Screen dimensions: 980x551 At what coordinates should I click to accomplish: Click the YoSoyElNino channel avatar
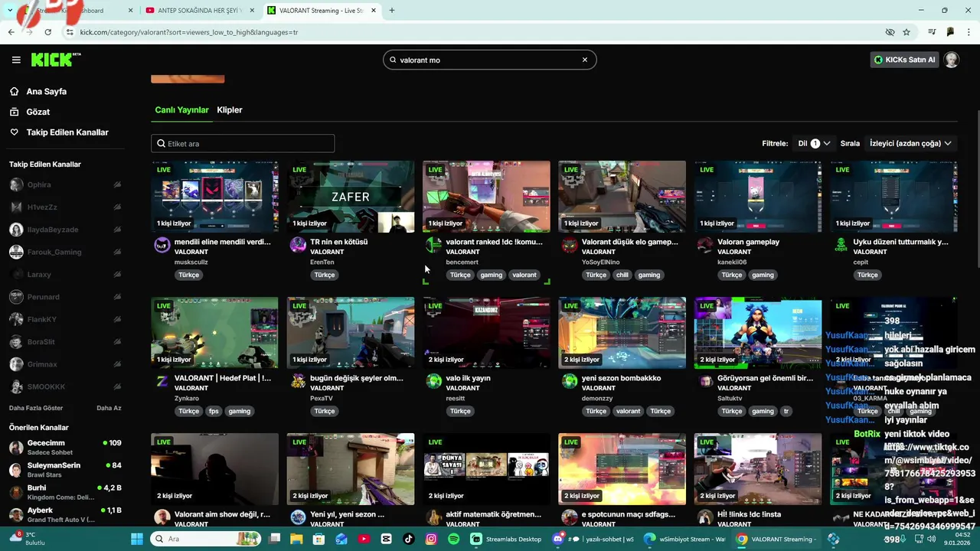pos(570,245)
